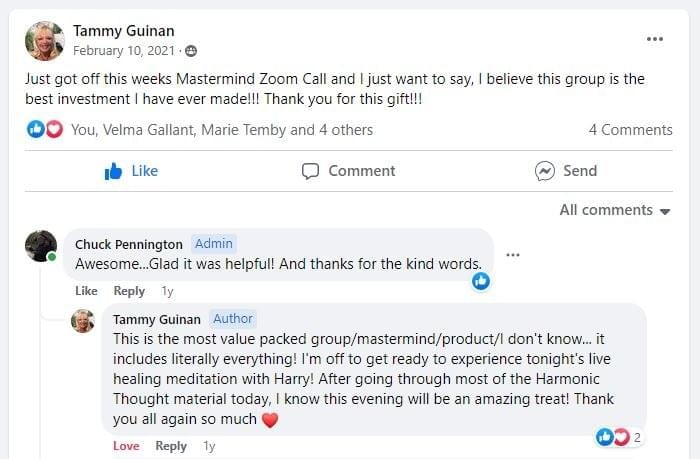Open options menu for Chuck's comment
Image resolution: width=700 pixels, height=459 pixels.
pyautogui.click(x=513, y=255)
